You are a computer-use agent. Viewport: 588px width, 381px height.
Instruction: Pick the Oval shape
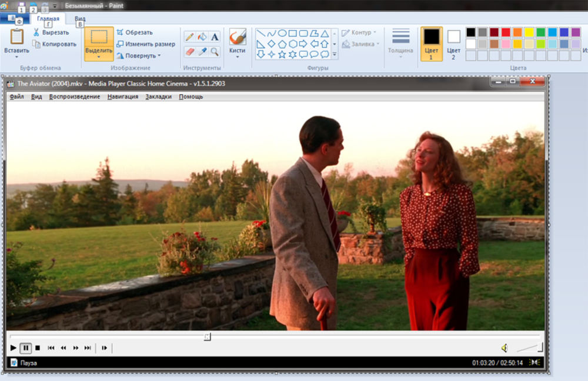pyautogui.click(x=282, y=34)
